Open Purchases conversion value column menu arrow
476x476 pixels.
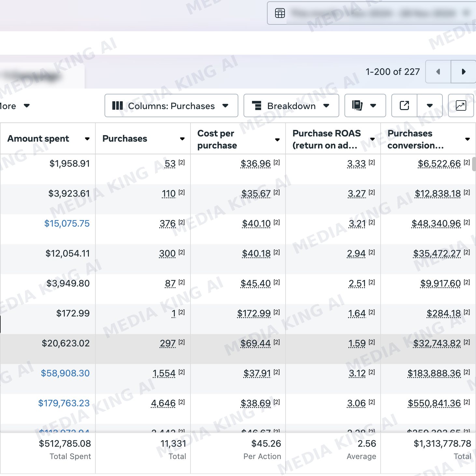coord(468,139)
